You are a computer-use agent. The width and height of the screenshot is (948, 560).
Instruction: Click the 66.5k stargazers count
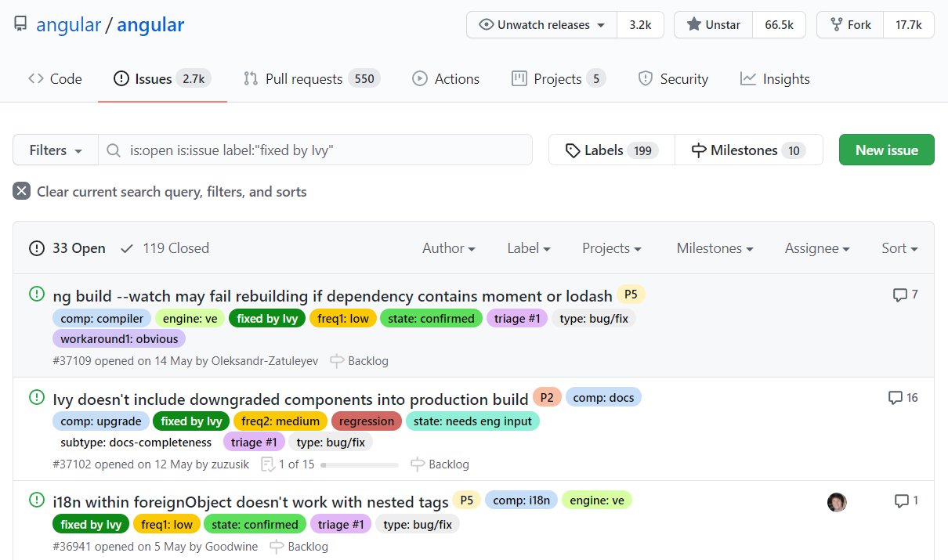coord(780,25)
